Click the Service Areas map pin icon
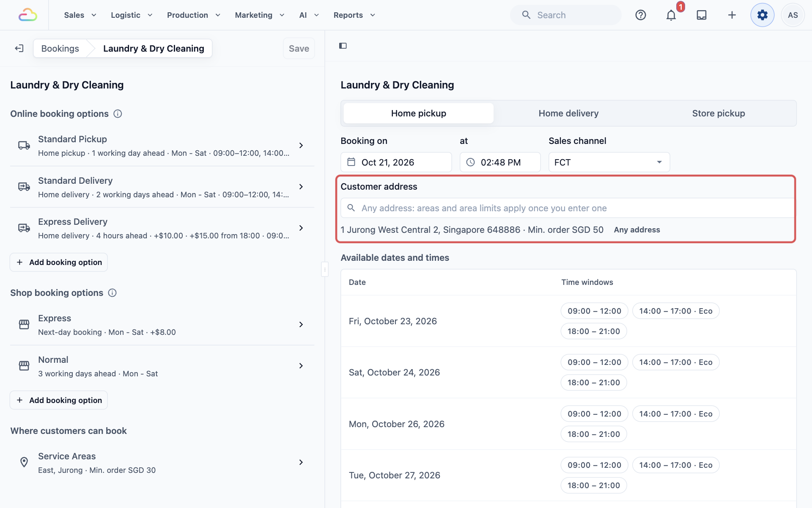812x508 pixels. (24, 462)
